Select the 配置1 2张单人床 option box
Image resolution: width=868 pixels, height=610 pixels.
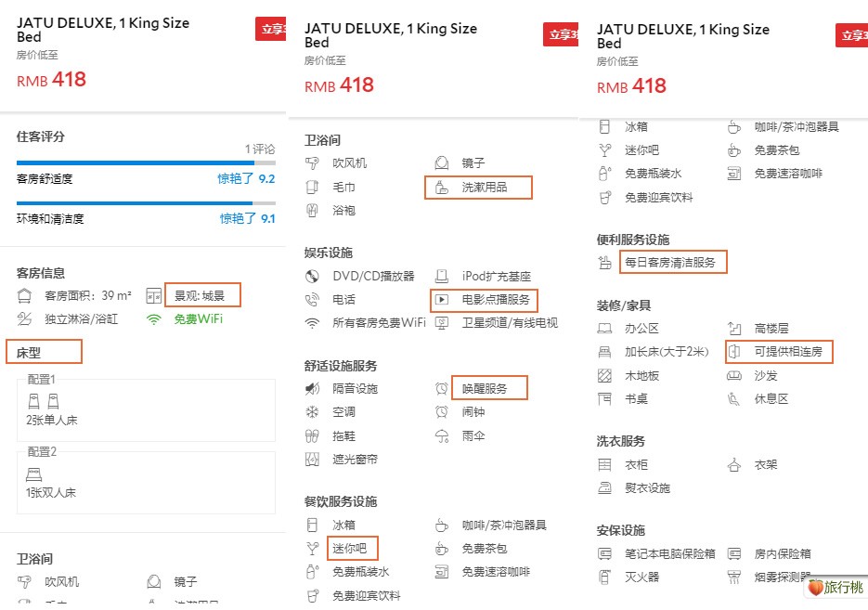pyautogui.click(x=146, y=410)
